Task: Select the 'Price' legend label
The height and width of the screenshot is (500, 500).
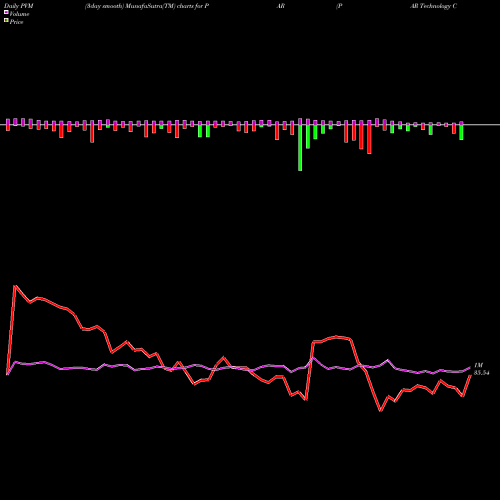Action: [x=16, y=22]
